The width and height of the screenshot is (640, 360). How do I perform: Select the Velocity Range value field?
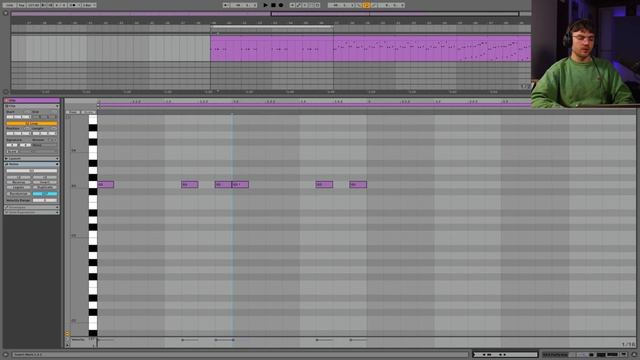coord(45,200)
